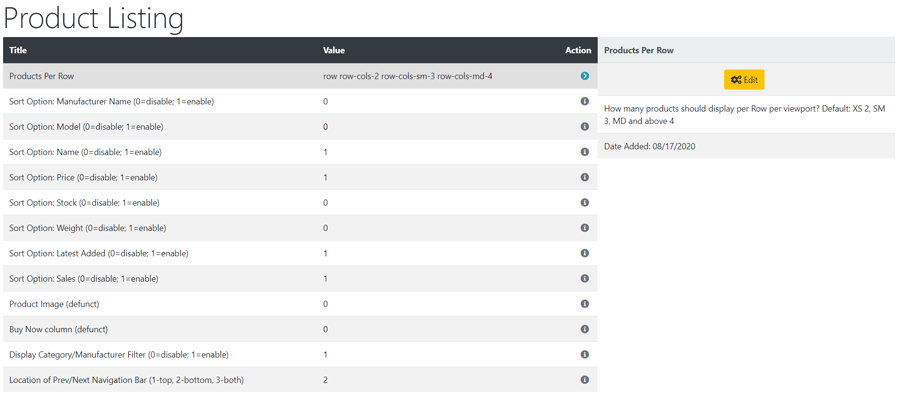This screenshot has width=900, height=397.
Task: Click value 1 in the Sort Option: Price row
Action: click(x=325, y=178)
